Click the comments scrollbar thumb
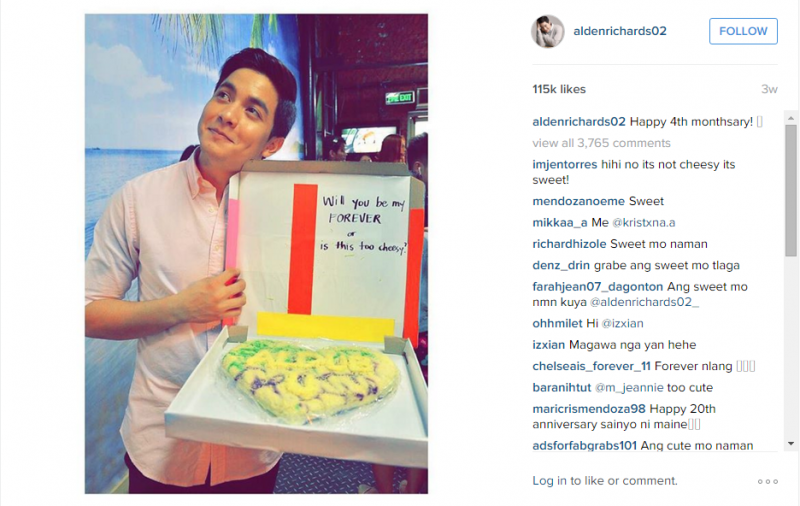 [791, 190]
